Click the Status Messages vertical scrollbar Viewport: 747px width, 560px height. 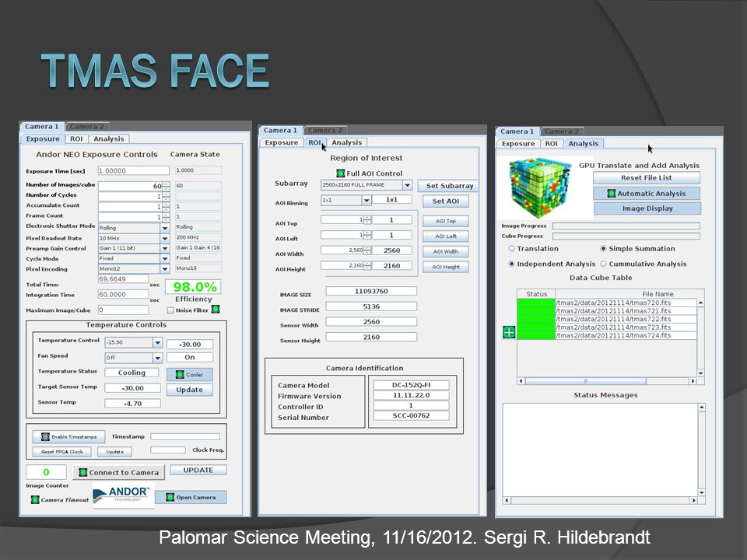(x=701, y=450)
